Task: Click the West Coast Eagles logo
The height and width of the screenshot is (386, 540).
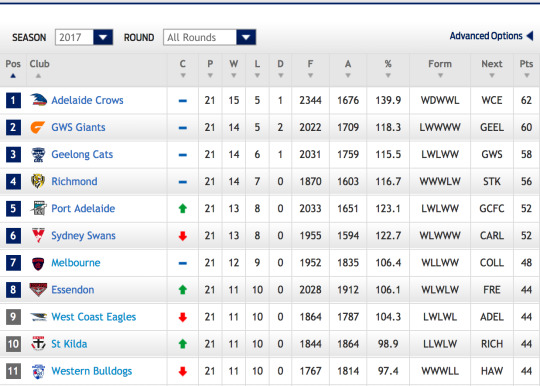Action: coord(38,317)
